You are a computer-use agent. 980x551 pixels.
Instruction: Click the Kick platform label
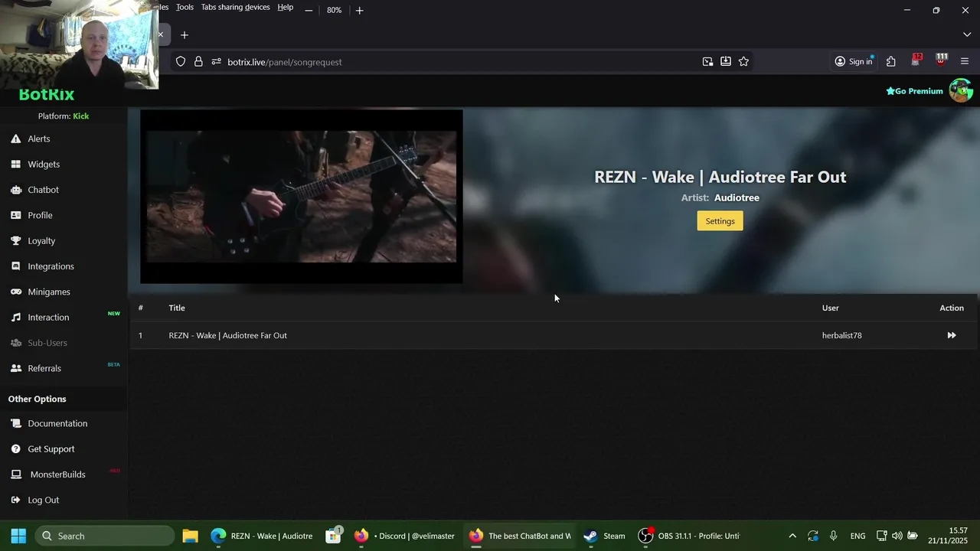coord(80,116)
